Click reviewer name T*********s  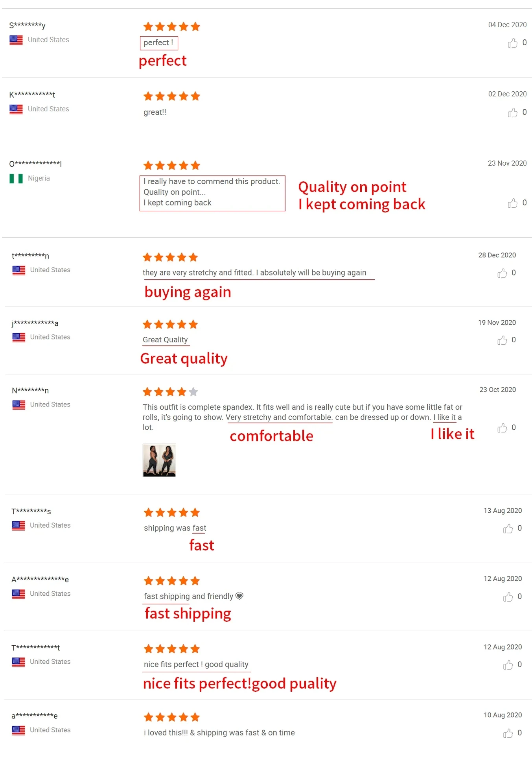pyautogui.click(x=31, y=512)
